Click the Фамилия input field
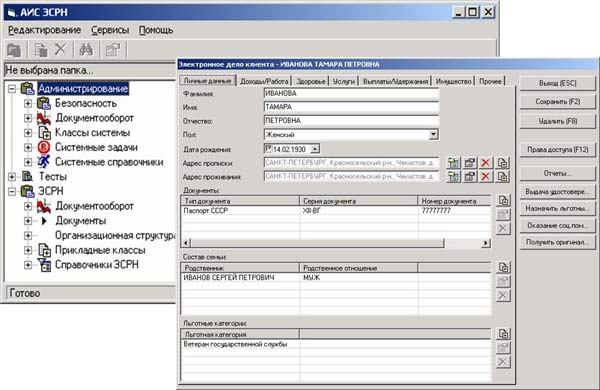Image resolution: width=600 pixels, height=390 pixels. click(351, 93)
